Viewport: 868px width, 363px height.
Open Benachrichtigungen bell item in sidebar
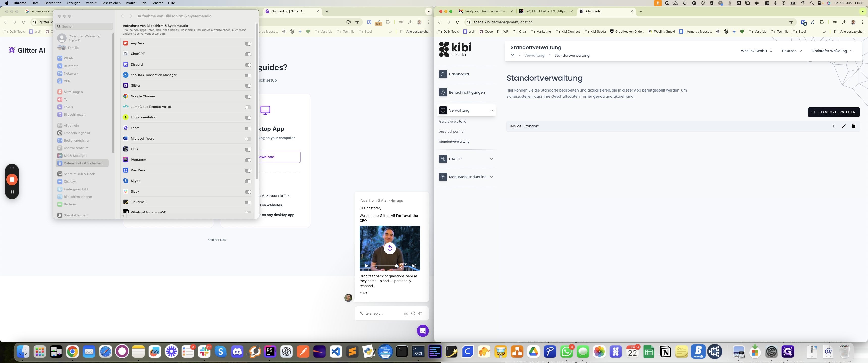466,92
